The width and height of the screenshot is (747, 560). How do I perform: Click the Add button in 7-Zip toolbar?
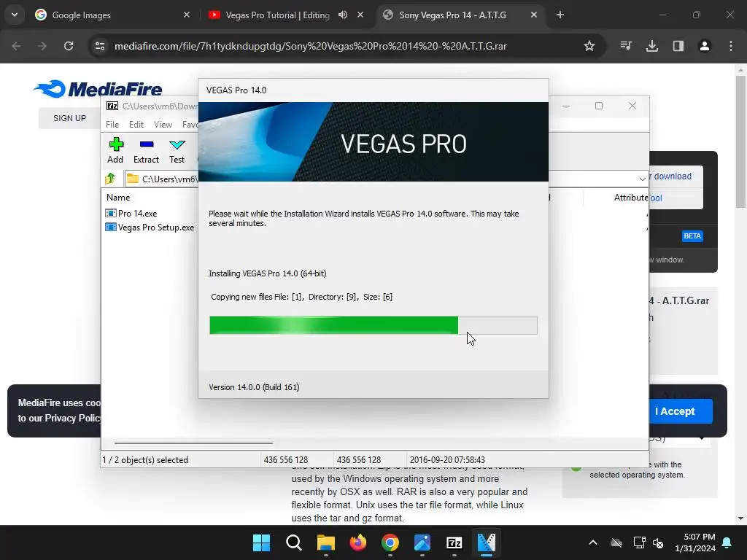point(115,150)
